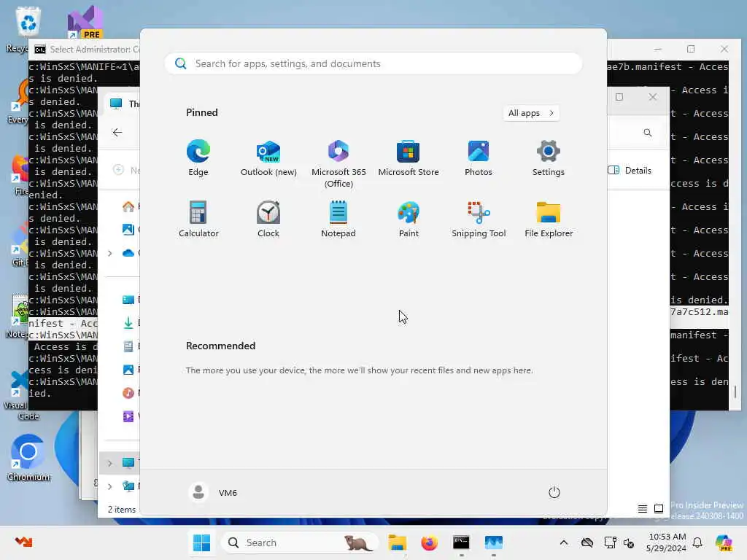Click the Command Prompt title bar icon
The image size is (747, 560).
tap(40, 49)
